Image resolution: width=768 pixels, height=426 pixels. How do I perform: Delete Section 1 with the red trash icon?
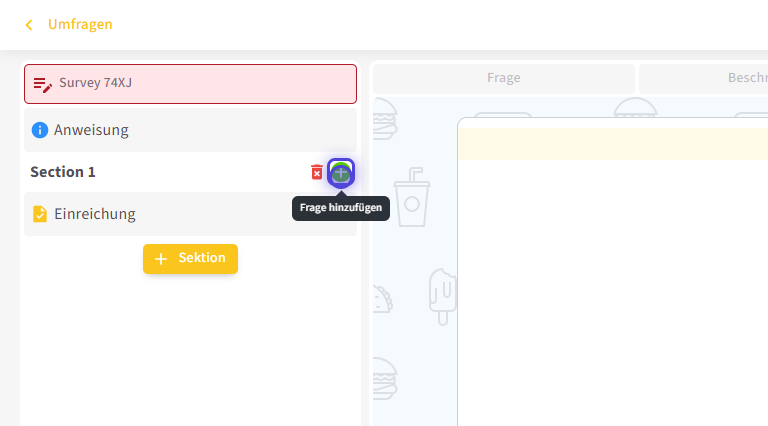pos(316,172)
